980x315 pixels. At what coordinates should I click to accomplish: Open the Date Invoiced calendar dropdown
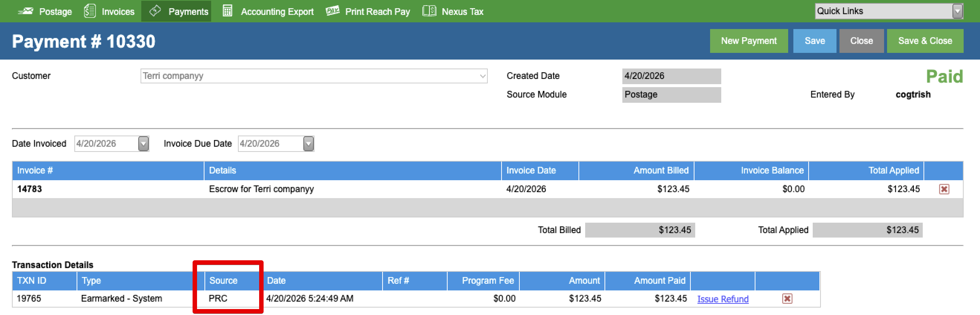(x=143, y=144)
